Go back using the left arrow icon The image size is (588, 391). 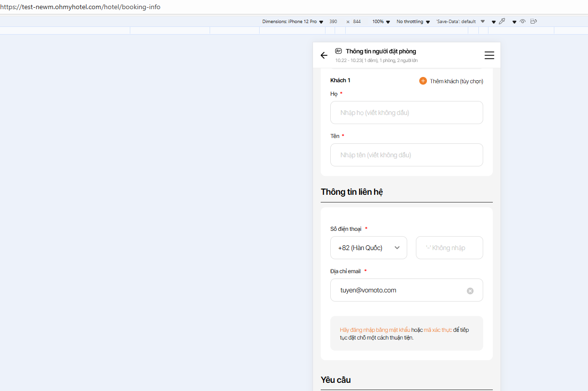point(324,55)
